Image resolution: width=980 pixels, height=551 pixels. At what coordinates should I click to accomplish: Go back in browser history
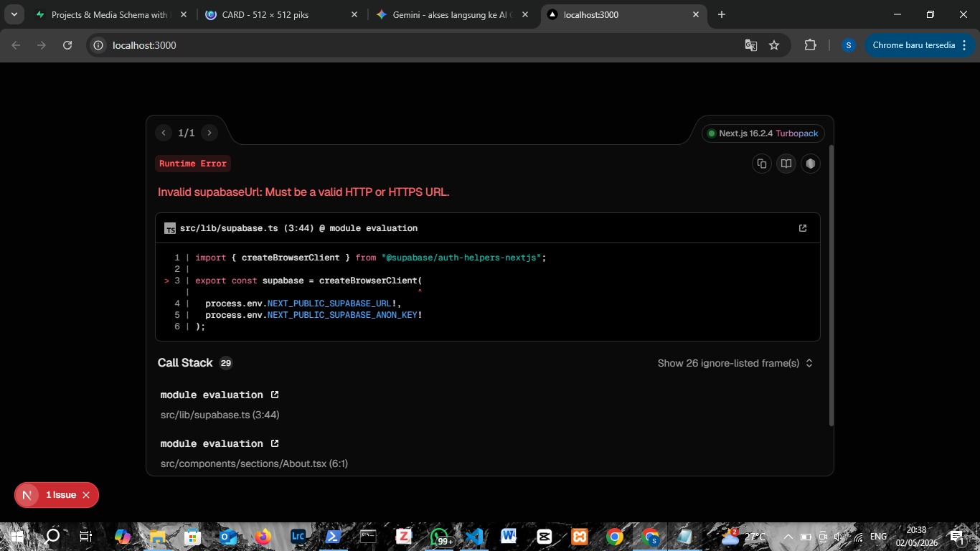(16, 45)
